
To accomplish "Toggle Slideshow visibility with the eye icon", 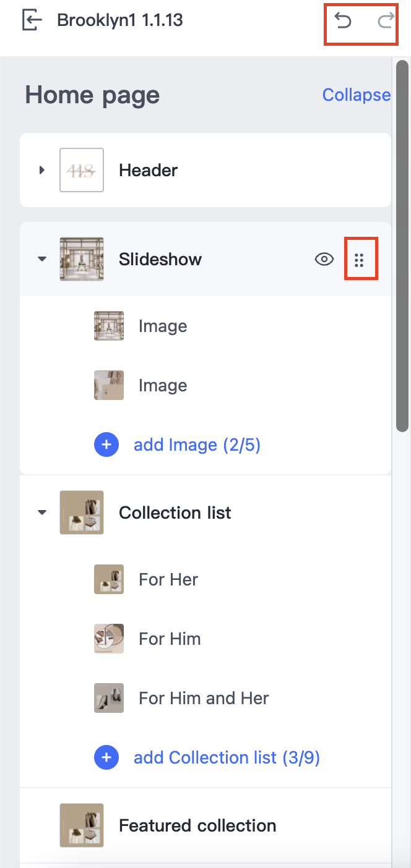I will tap(324, 260).
